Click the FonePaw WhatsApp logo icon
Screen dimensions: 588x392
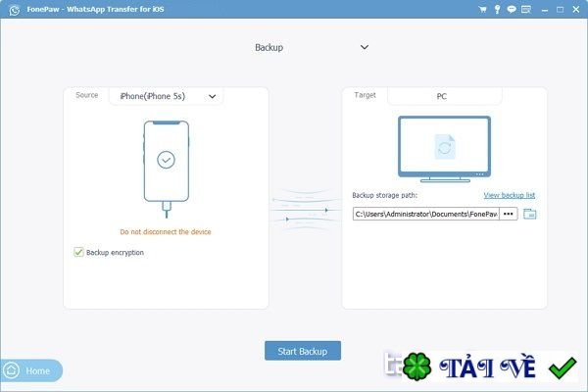[x=15, y=10]
